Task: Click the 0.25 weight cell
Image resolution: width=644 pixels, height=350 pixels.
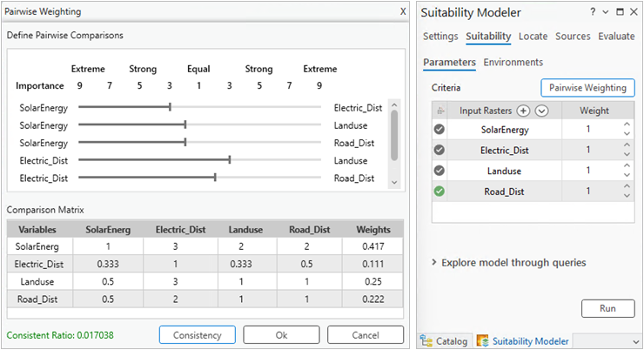Action: point(373,282)
